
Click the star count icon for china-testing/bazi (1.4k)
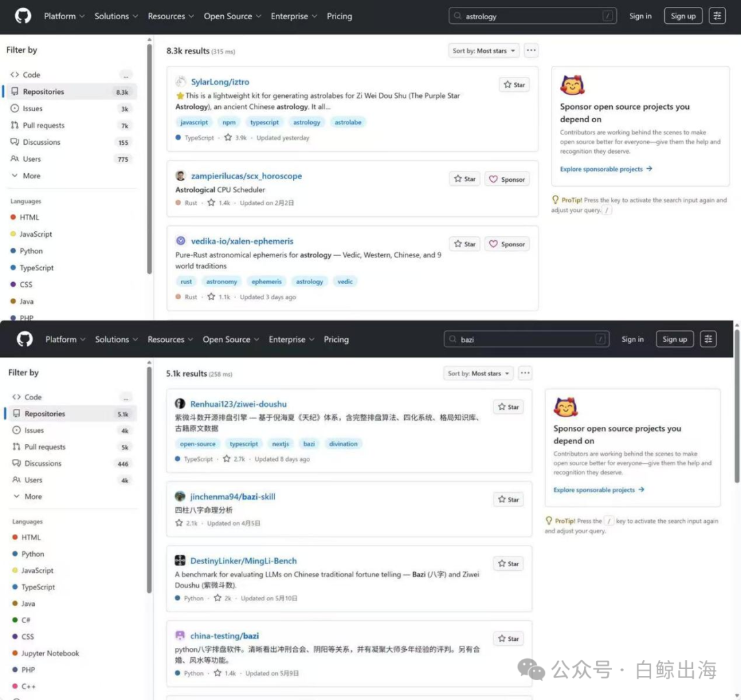click(x=217, y=673)
